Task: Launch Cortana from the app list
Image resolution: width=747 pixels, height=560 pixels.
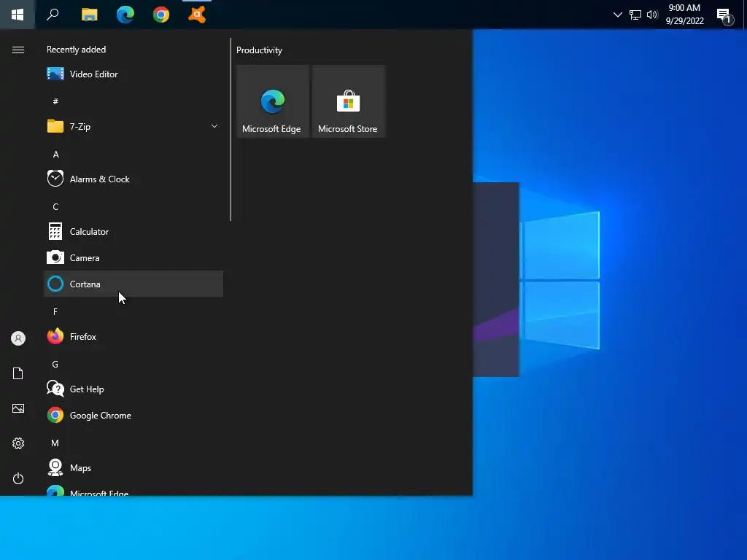Action: click(x=133, y=284)
